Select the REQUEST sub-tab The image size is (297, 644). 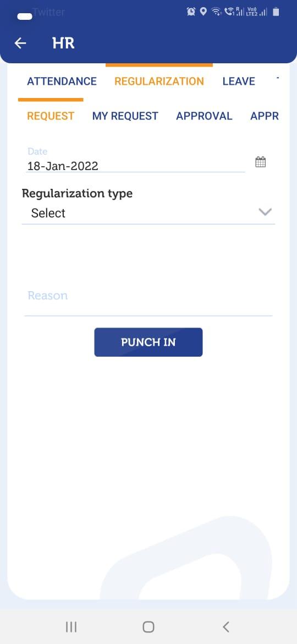coord(51,116)
